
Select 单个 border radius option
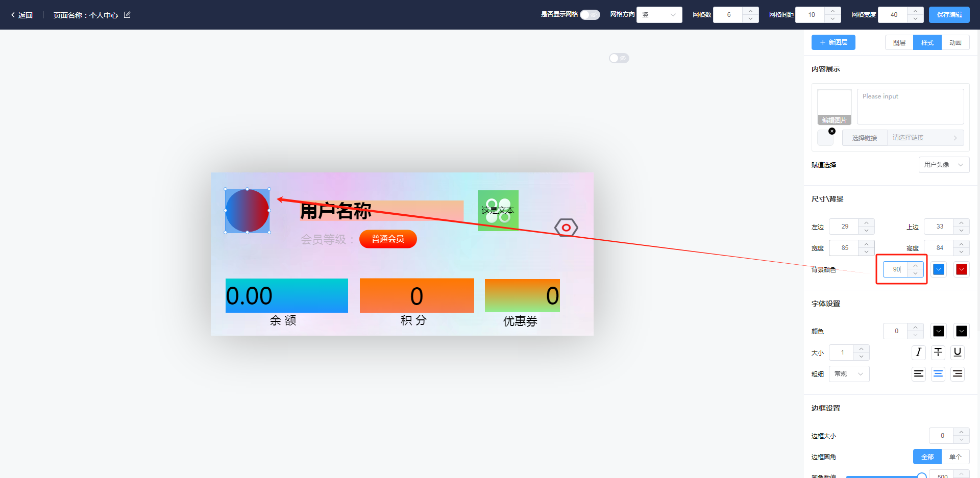point(955,457)
